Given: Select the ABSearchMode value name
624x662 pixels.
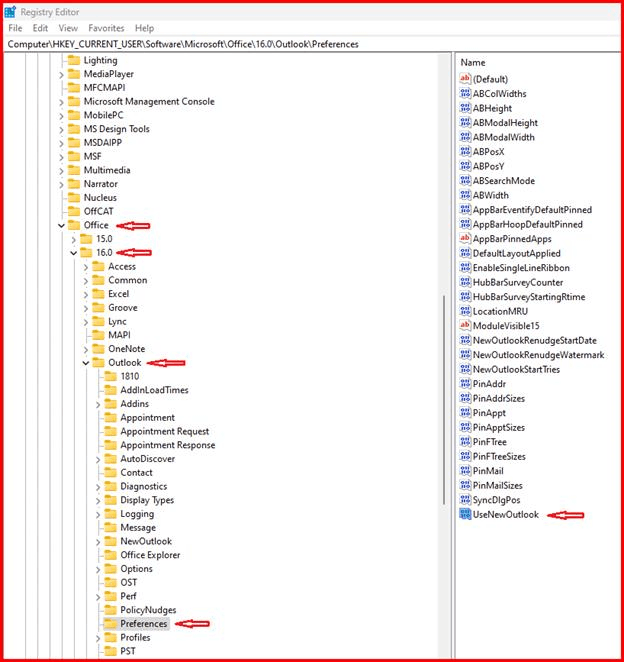Looking at the screenshot, I should (x=504, y=181).
